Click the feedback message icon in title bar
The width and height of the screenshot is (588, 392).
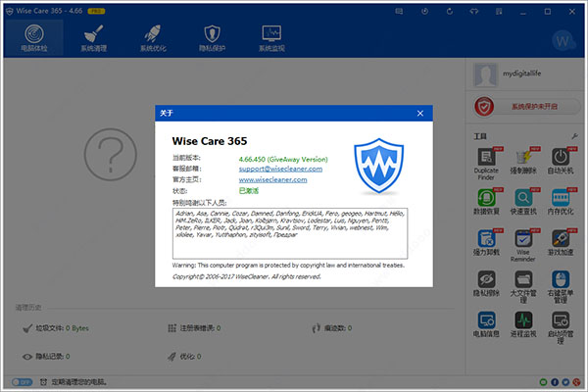tap(399, 11)
